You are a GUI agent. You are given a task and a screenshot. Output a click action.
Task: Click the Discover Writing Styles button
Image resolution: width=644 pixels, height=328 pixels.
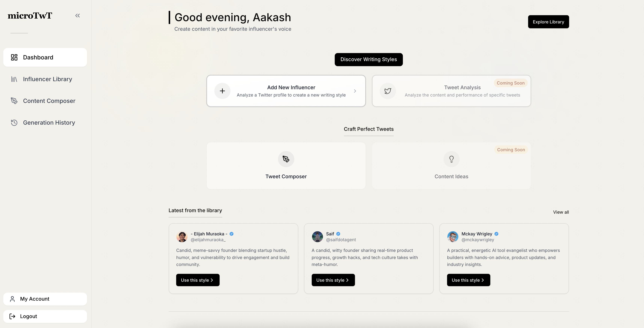pos(368,60)
